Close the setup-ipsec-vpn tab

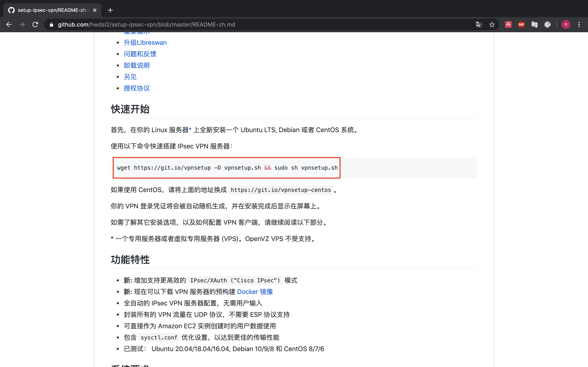(x=95, y=10)
